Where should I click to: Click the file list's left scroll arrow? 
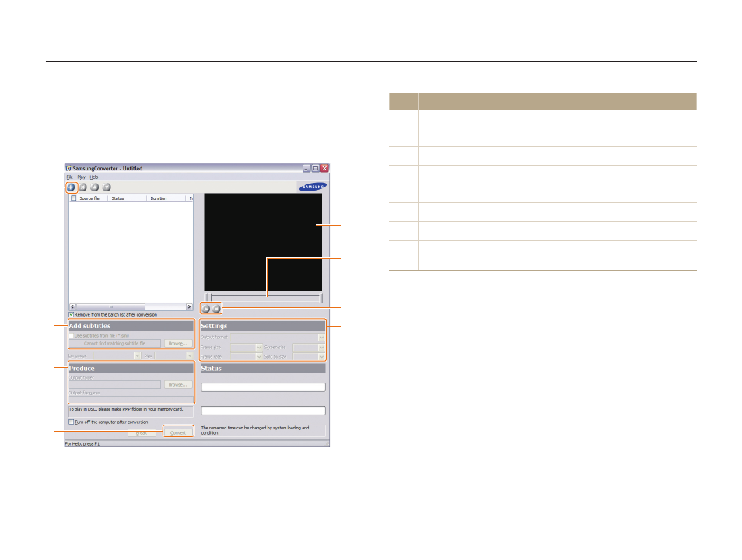72,306
